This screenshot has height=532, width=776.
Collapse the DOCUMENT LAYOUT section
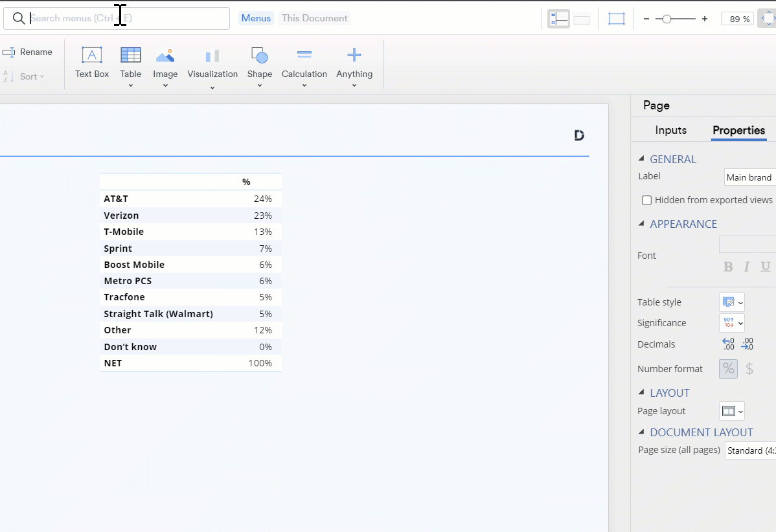click(641, 432)
